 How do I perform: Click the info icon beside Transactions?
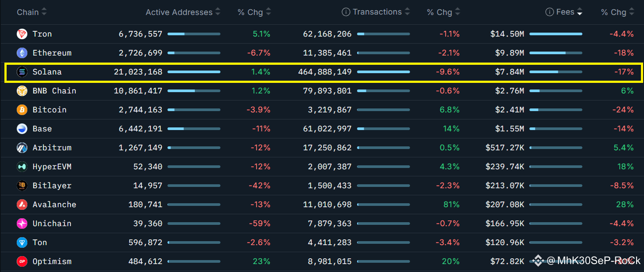[346, 12]
